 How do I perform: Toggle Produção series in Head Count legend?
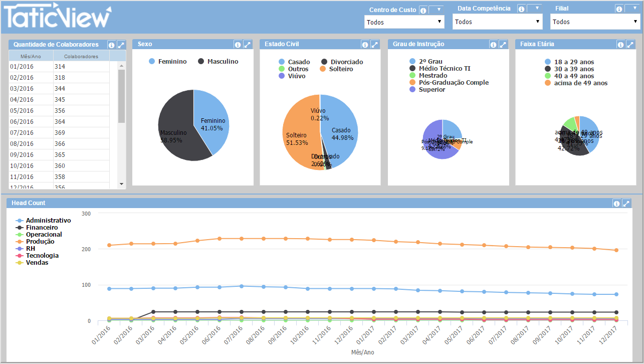point(40,242)
